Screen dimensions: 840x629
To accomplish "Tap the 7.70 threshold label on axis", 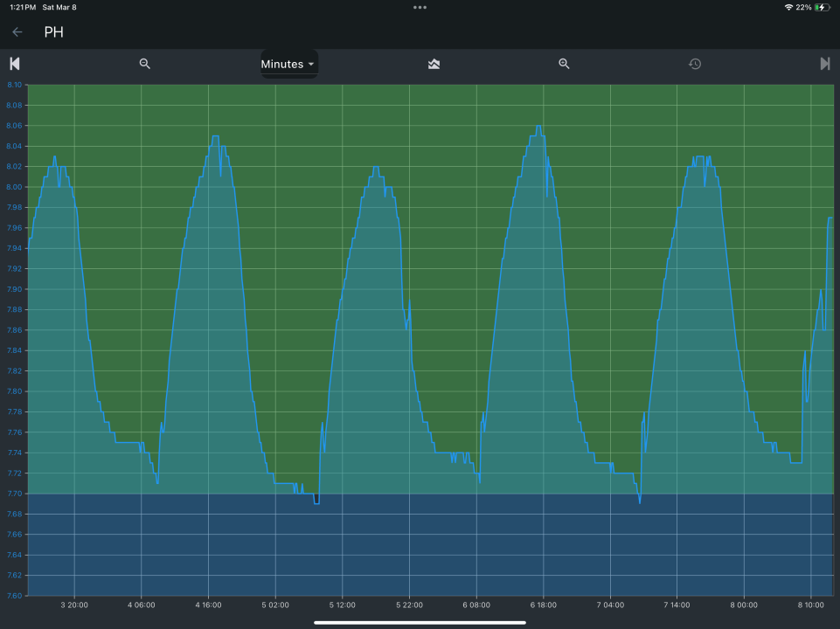I will click(14, 494).
